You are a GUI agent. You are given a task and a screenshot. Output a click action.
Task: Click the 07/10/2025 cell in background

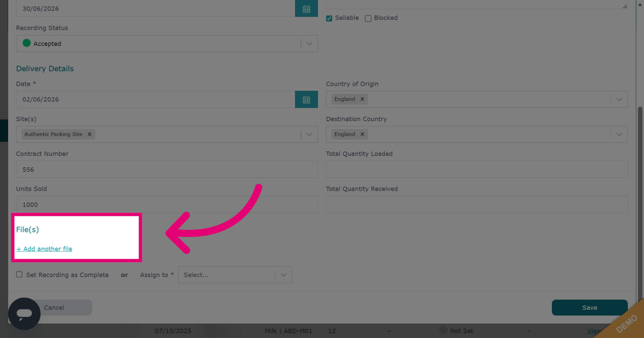[x=173, y=331]
